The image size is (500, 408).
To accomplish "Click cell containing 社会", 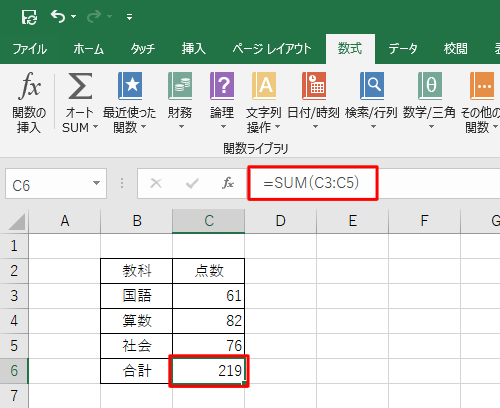I will coord(137,346).
